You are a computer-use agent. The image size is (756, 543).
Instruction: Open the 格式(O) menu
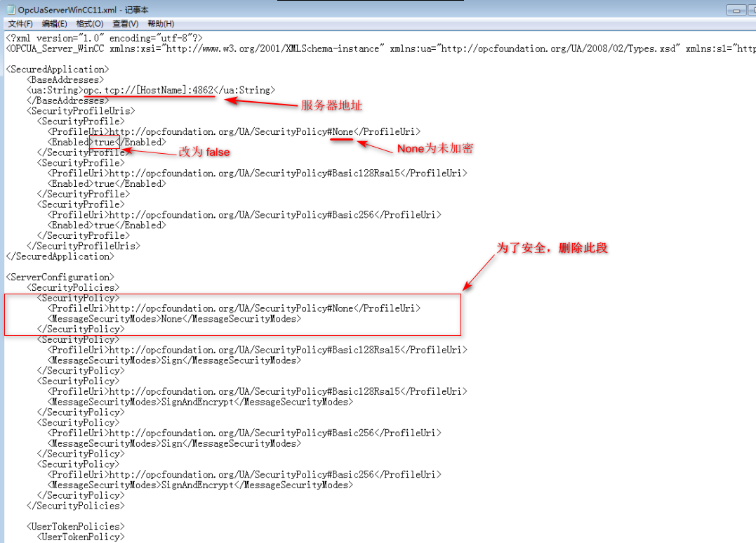(x=89, y=24)
